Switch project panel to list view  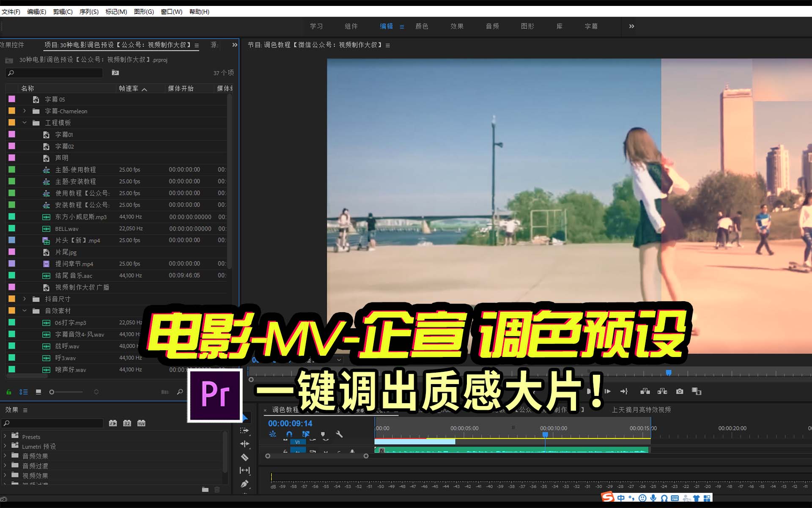pyautogui.click(x=24, y=392)
